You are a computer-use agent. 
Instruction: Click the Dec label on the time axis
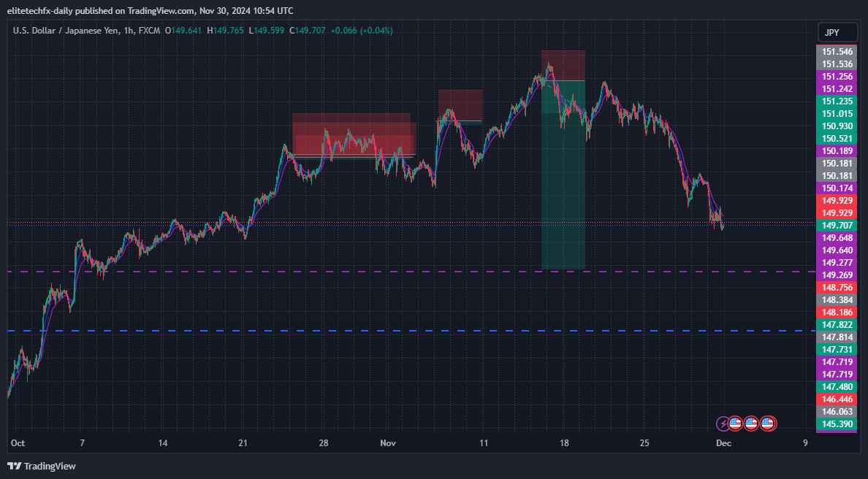pos(723,443)
